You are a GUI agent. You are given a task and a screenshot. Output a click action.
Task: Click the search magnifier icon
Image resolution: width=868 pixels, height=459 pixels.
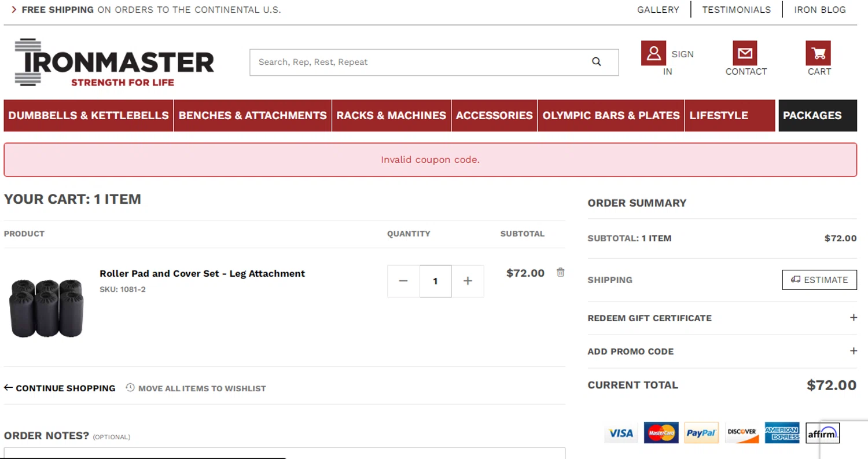[597, 62]
